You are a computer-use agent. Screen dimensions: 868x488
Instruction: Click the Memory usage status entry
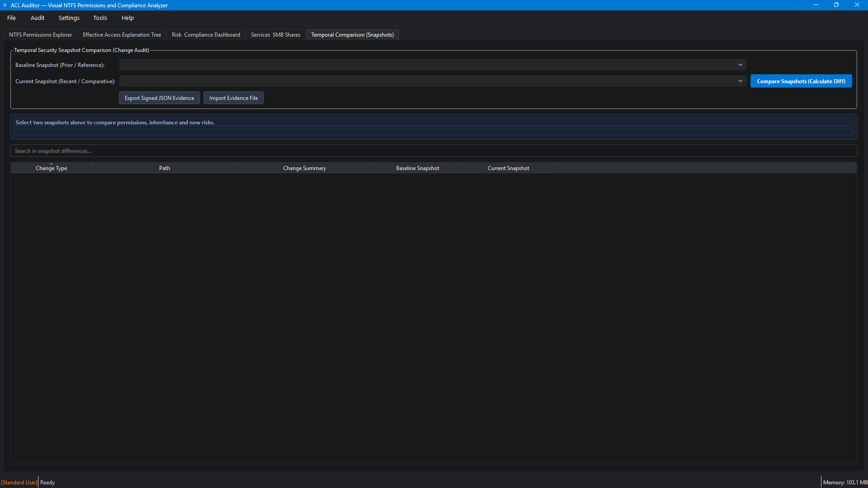click(x=845, y=482)
